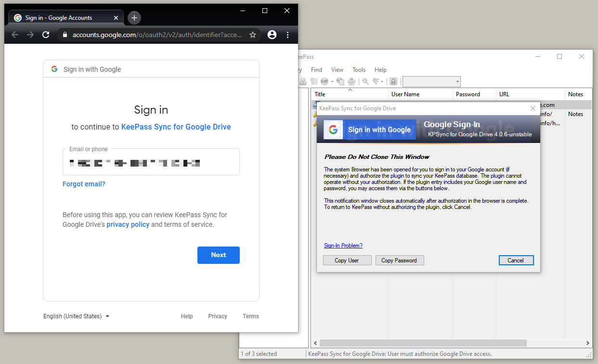Image resolution: width=598 pixels, height=364 pixels.
Task: Expand the show entries dropdown arrow
Action: (x=382, y=81)
